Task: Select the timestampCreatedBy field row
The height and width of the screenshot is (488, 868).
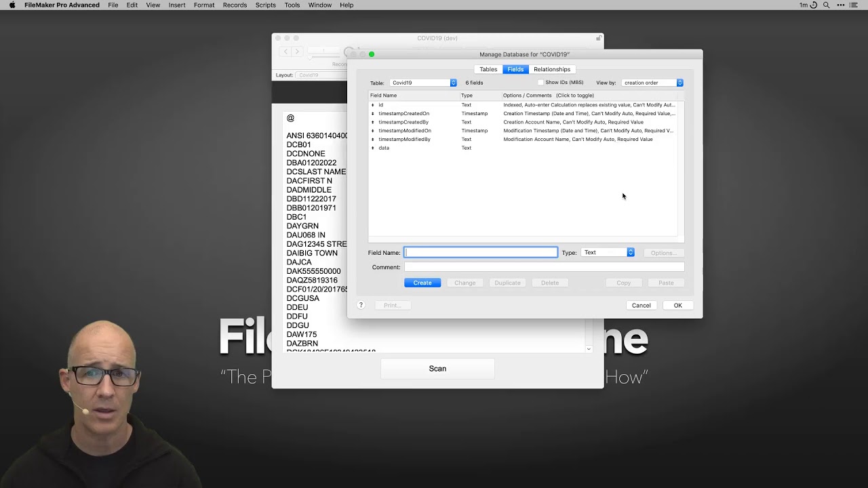Action: pyautogui.click(x=523, y=122)
